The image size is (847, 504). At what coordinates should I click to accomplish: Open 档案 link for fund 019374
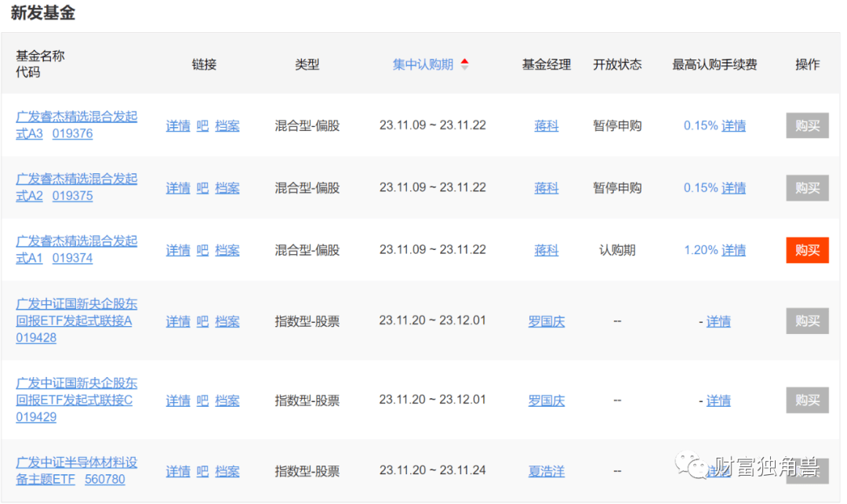(x=227, y=250)
